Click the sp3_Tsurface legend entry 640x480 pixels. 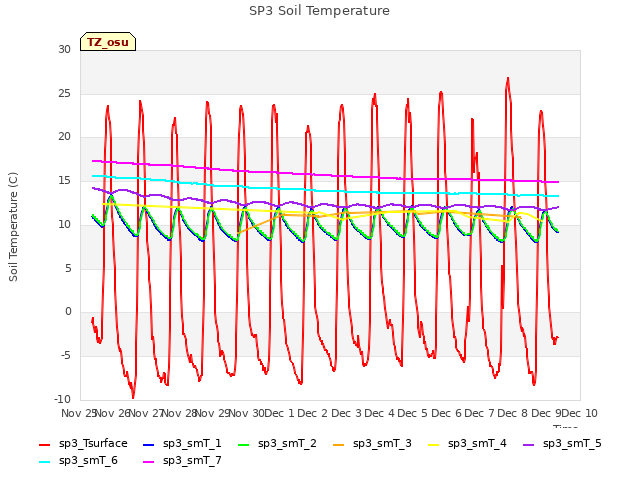(x=83, y=444)
